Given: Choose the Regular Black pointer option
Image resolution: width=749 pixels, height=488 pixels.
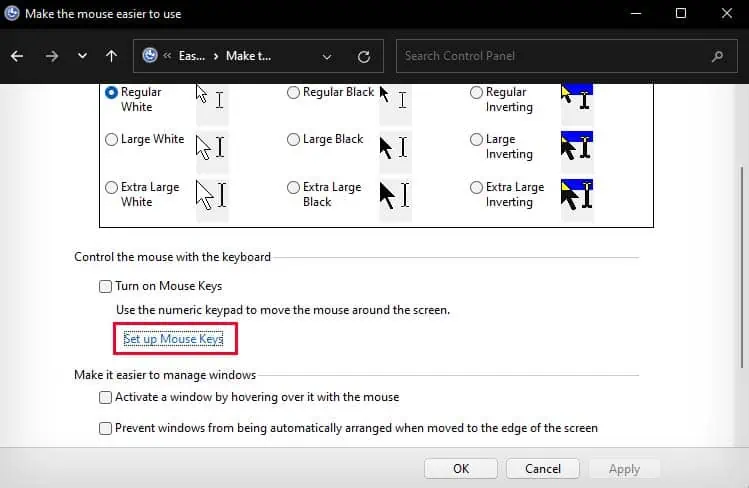Looking at the screenshot, I should (x=293, y=93).
